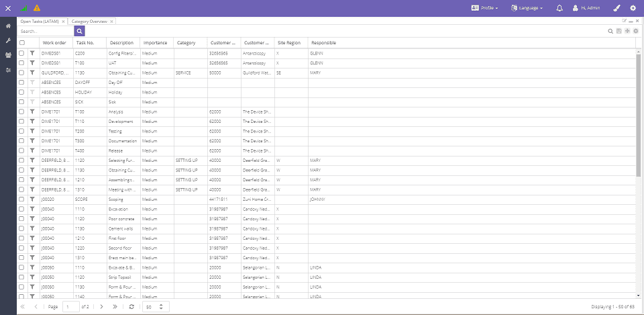Check the ABSENCES HOLIDAY row
This screenshot has width=644, height=315.
21,92
